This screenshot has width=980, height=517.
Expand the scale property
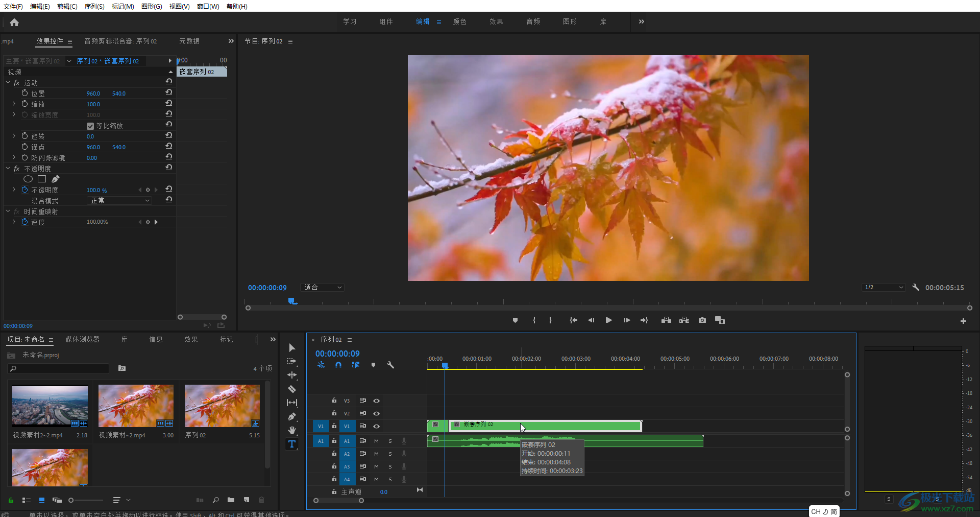[x=14, y=104]
